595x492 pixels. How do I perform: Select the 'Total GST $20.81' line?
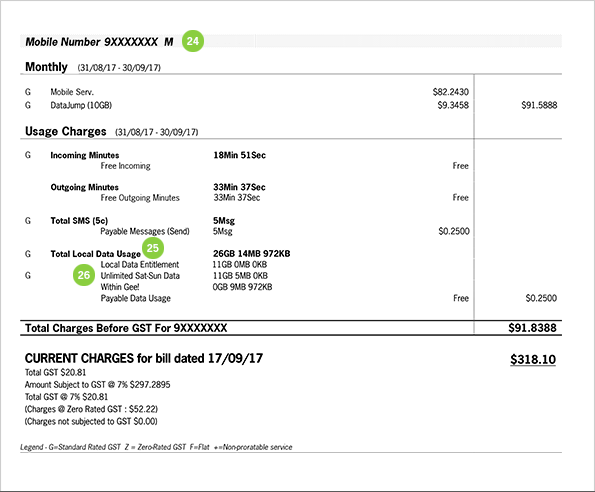[x=55, y=373]
